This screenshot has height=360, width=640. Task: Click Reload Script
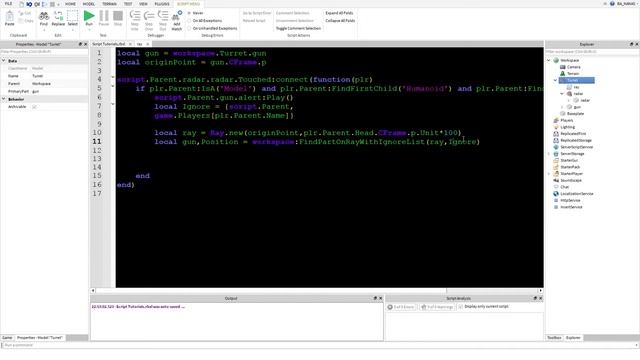[x=254, y=21]
